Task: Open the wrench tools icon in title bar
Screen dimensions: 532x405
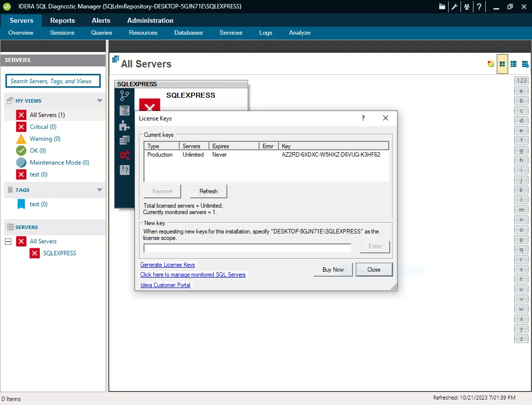Action: pos(454,6)
